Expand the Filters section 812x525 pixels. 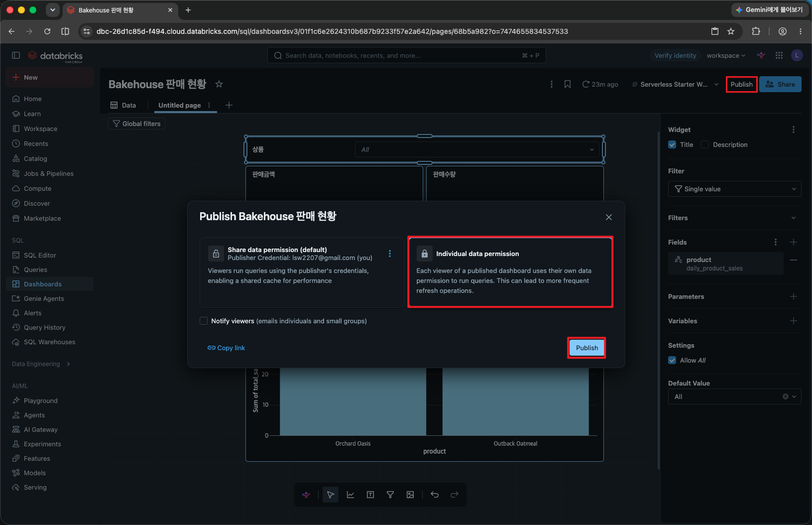tap(794, 218)
